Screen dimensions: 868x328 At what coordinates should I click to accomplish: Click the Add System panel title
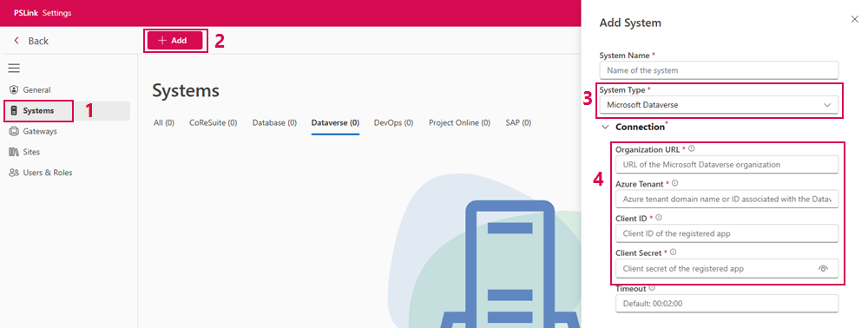coord(630,23)
